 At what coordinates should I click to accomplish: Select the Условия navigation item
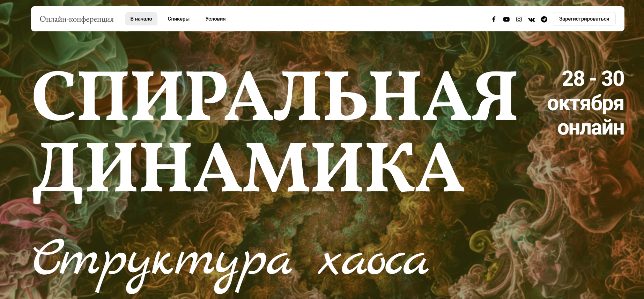click(215, 19)
